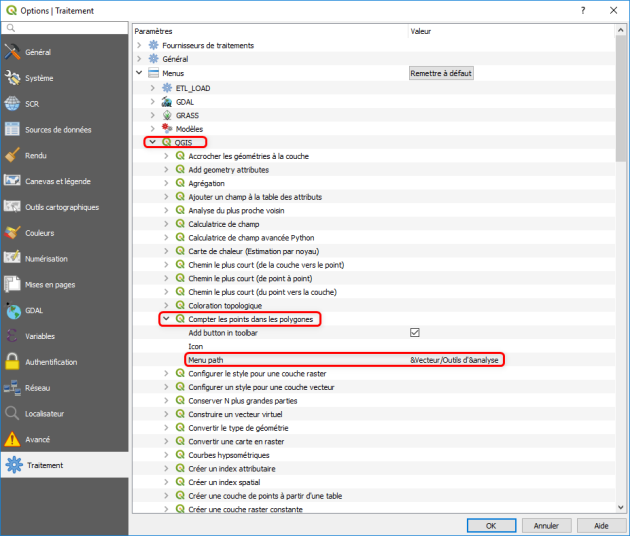Switch to Avancé settings page
Viewport: 630px width, 536px height.
[x=64, y=440]
